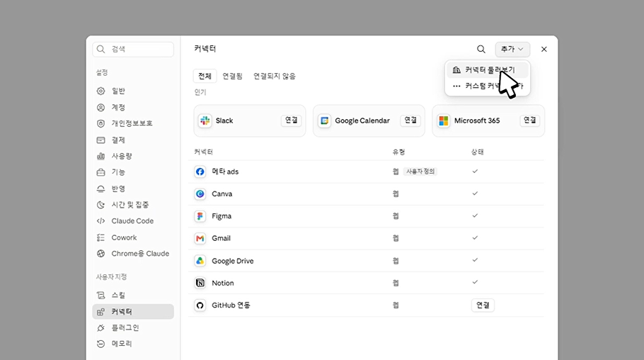Connect Microsoft 365 via 연결 button

[530, 120]
